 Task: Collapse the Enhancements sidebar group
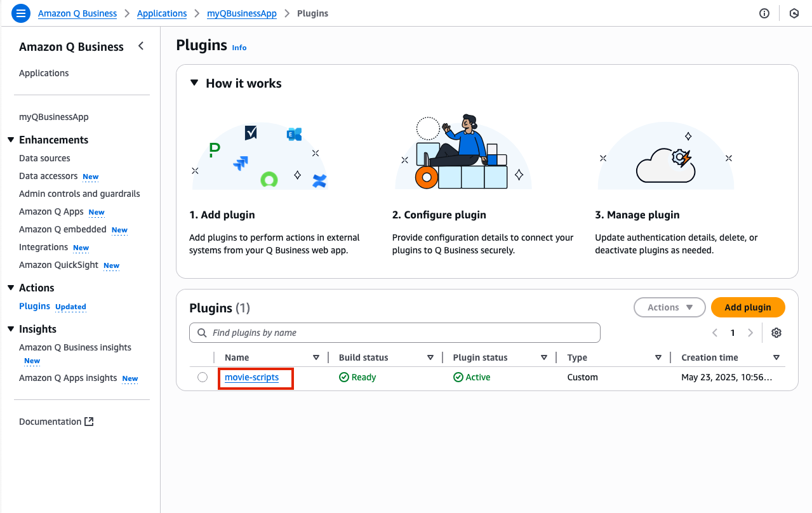(x=11, y=140)
